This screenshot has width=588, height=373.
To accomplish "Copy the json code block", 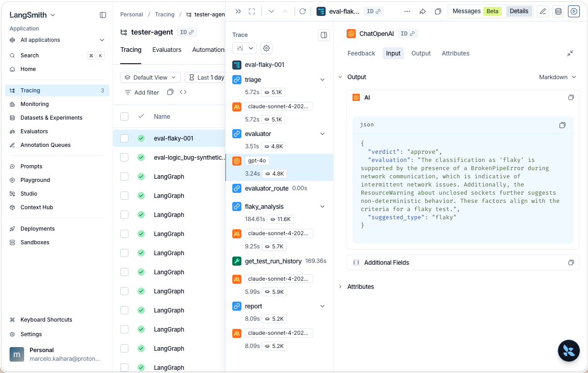I will point(562,125).
